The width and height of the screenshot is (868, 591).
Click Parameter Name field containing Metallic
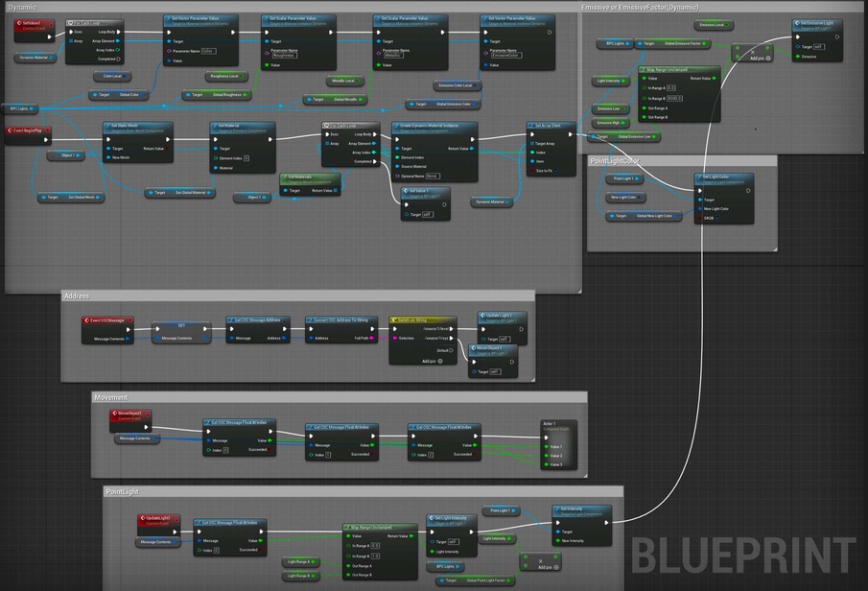(x=393, y=56)
